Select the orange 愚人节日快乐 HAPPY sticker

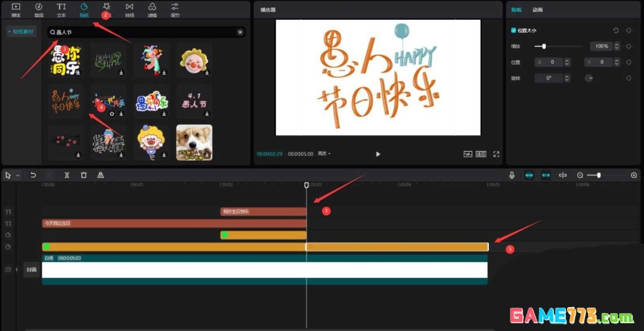click(x=66, y=101)
